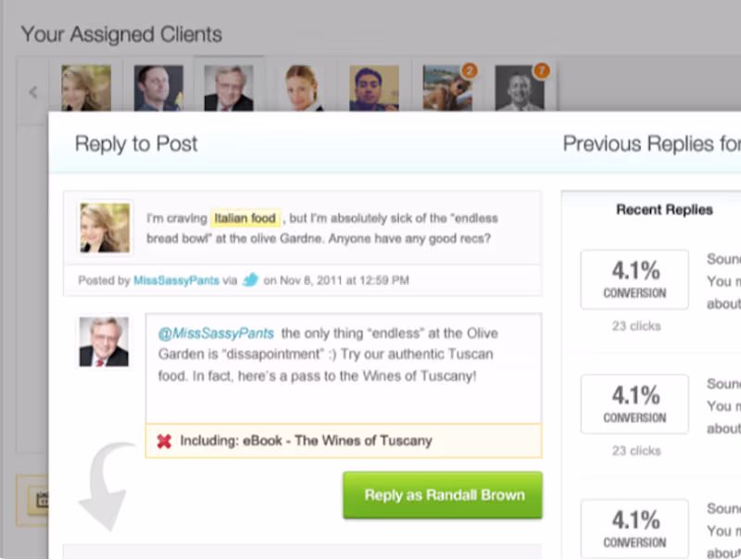The image size is (741, 560).
Task: Select the gray-haired client thumbnail in the row
Action: 229,88
